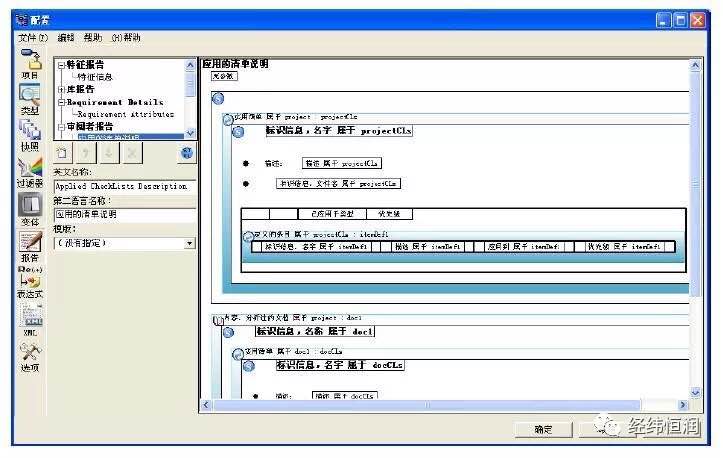This screenshot has width=723, height=458.
Task: Click preview horizontal scroll-left arrow
Action: pyautogui.click(x=206, y=405)
